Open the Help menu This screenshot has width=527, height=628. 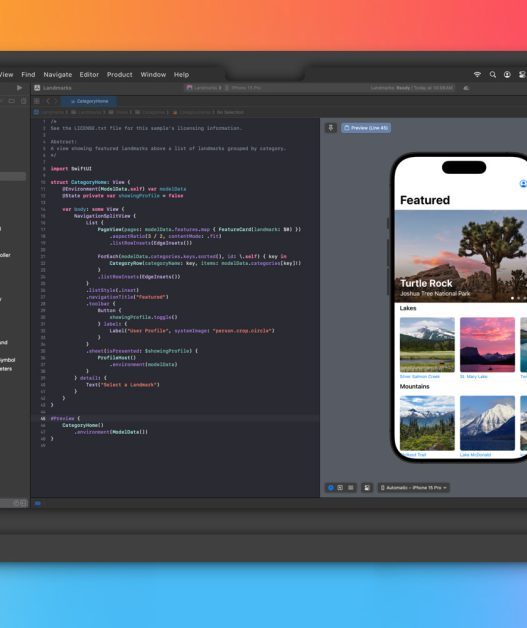(181, 74)
